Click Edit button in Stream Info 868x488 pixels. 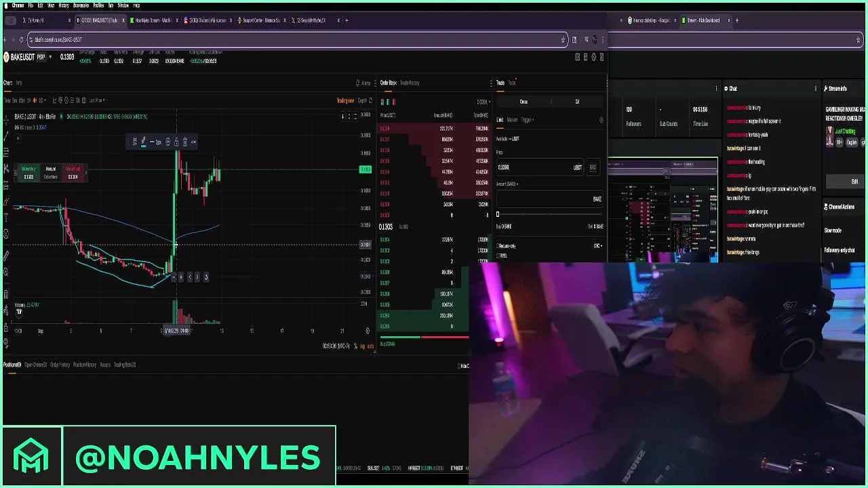click(854, 182)
